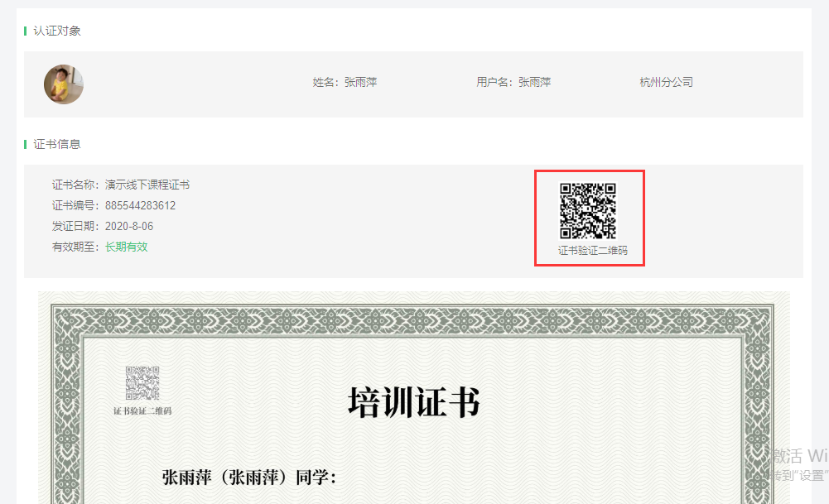Click the green 长期有效 validity text
This screenshot has width=829, height=504.
(127, 247)
